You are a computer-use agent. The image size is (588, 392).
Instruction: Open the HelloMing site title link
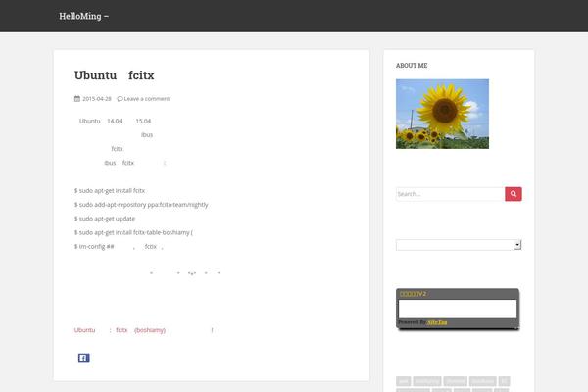(x=83, y=16)
